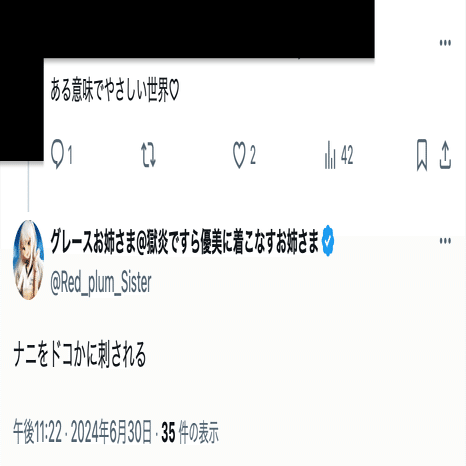Click the thread connector line above avatar
The height and width of the screenshot is (466, 466).
(x=28, y=186)
